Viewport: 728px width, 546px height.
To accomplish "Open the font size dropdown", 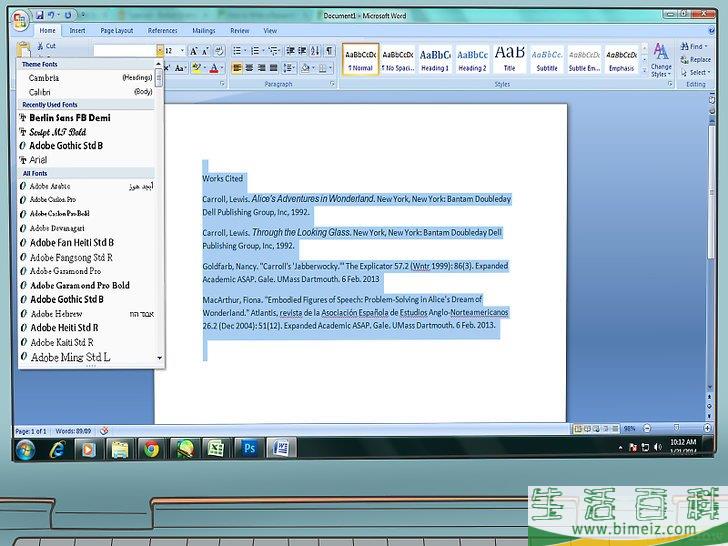I will (x=182, y=51).
